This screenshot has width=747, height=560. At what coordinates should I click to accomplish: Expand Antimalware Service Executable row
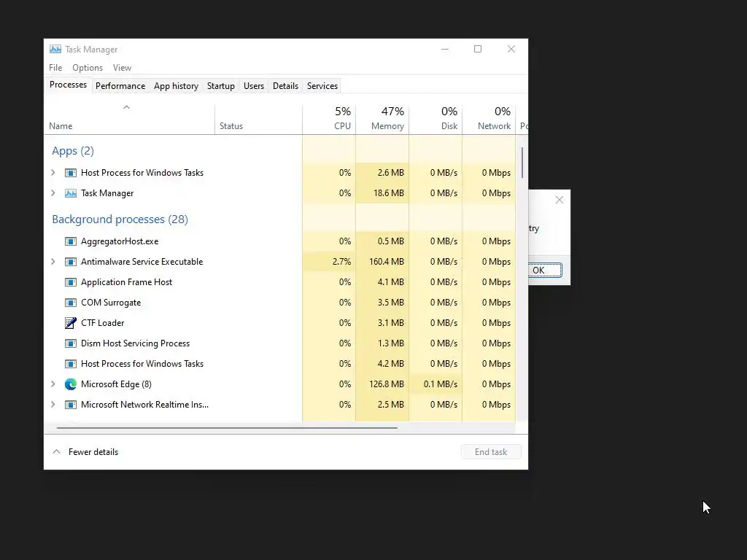point(53,262)
